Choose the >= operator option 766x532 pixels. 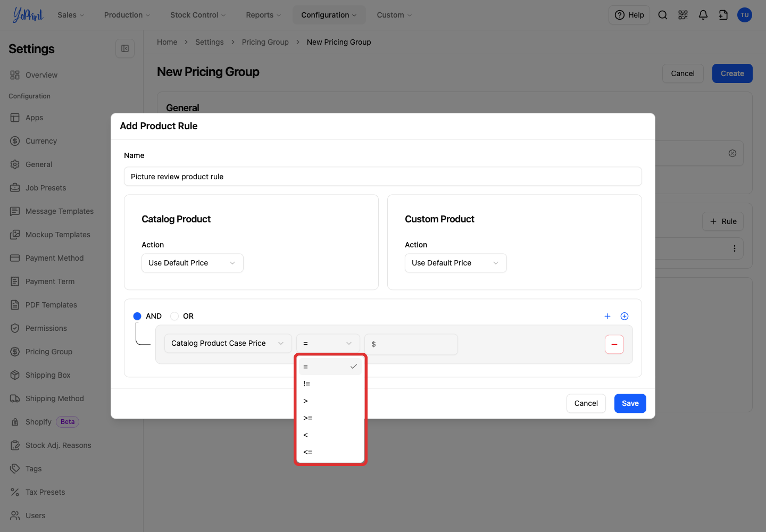pos(330,418)
